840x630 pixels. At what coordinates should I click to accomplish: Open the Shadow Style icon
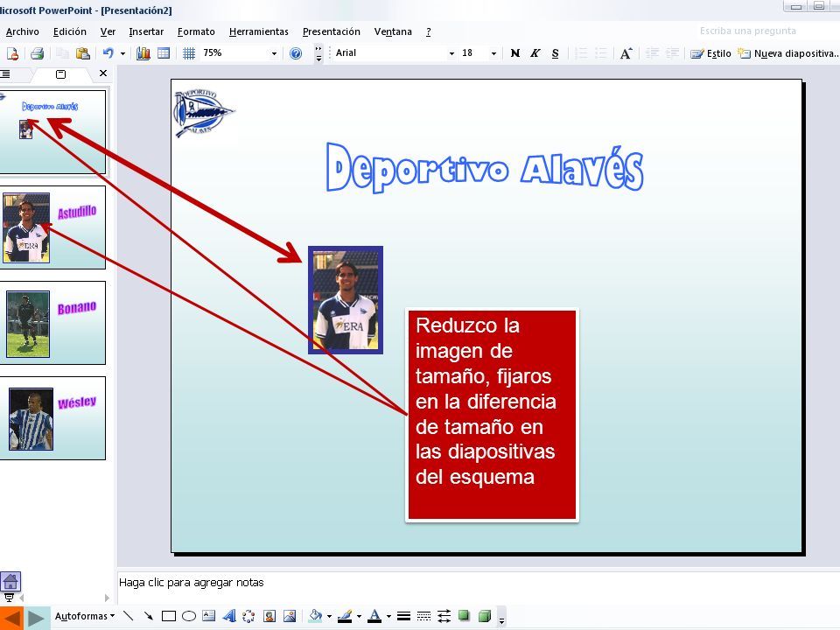point(464,616)
